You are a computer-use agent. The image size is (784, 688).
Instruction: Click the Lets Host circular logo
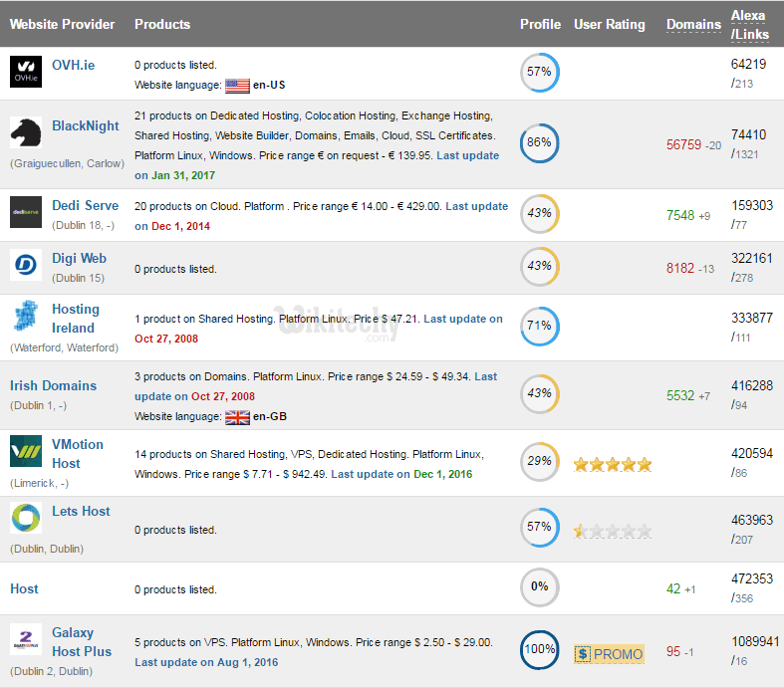click(25, 518)
